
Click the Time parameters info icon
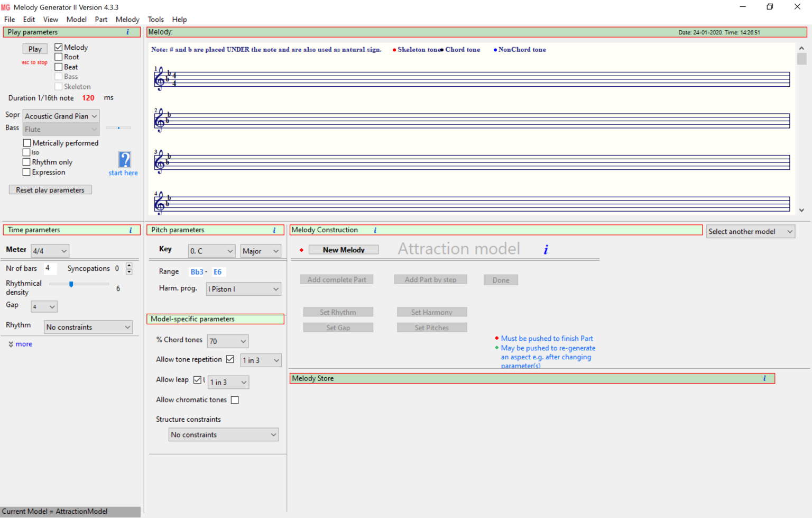pyautogui.click(x=130, y=230)
